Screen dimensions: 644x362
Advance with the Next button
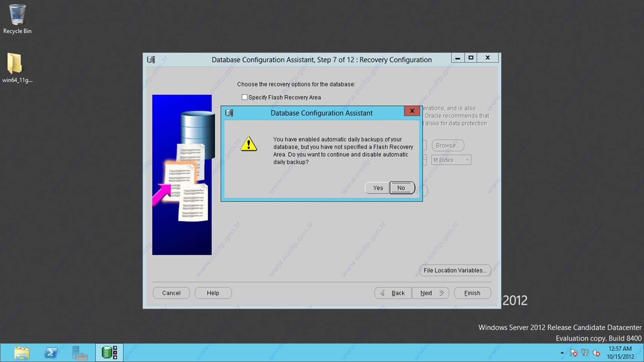coord(431,293)
